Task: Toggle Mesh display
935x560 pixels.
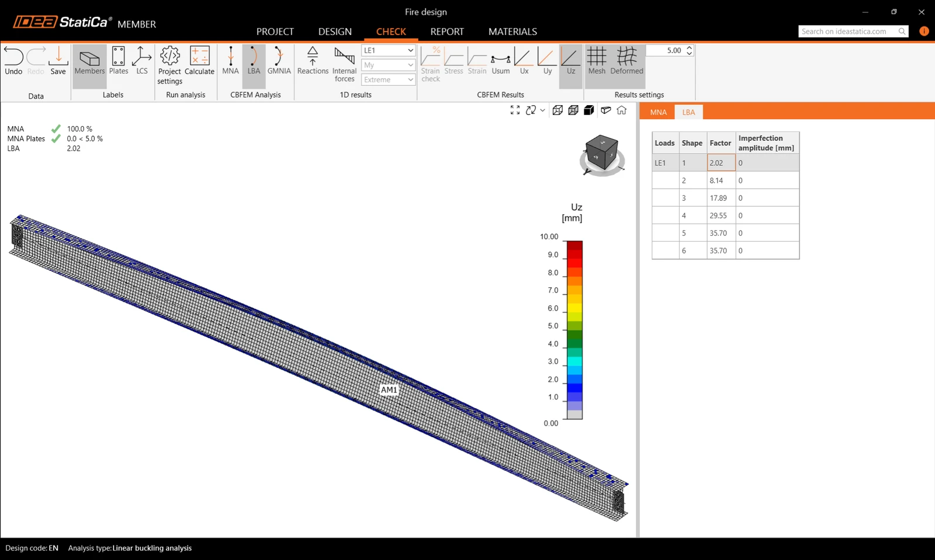Action: click(597, 61)
